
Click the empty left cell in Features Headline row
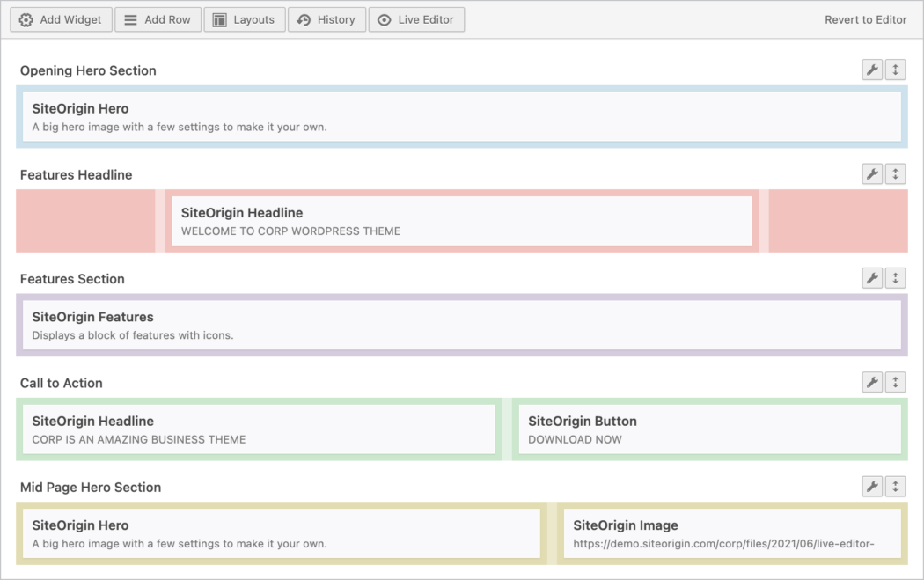tap(85, 221)
